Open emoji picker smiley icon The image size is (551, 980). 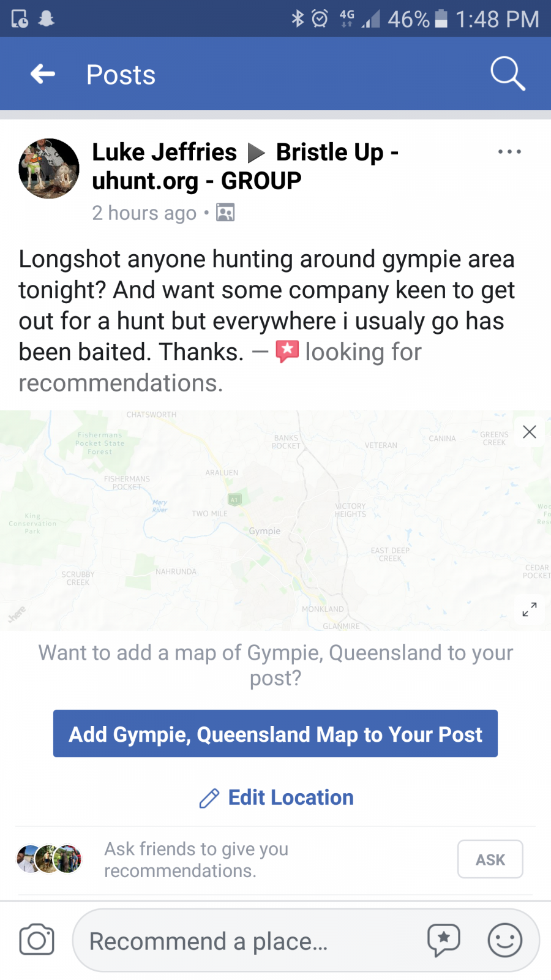tap(504, 940)
